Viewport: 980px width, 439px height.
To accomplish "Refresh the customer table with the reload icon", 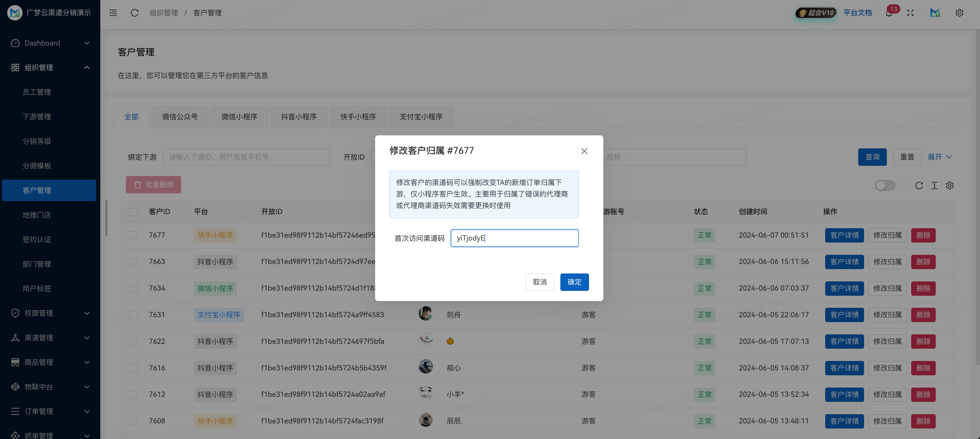I will point(919,186).
